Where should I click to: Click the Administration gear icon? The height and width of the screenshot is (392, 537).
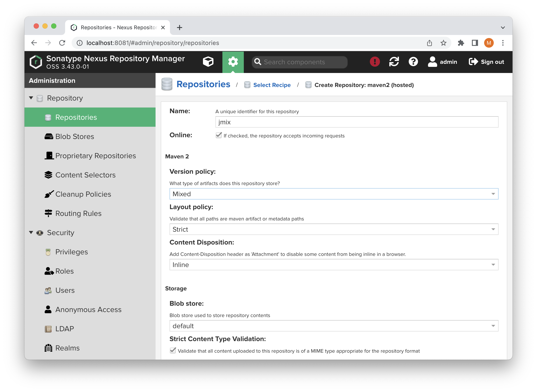coord(233,62)
